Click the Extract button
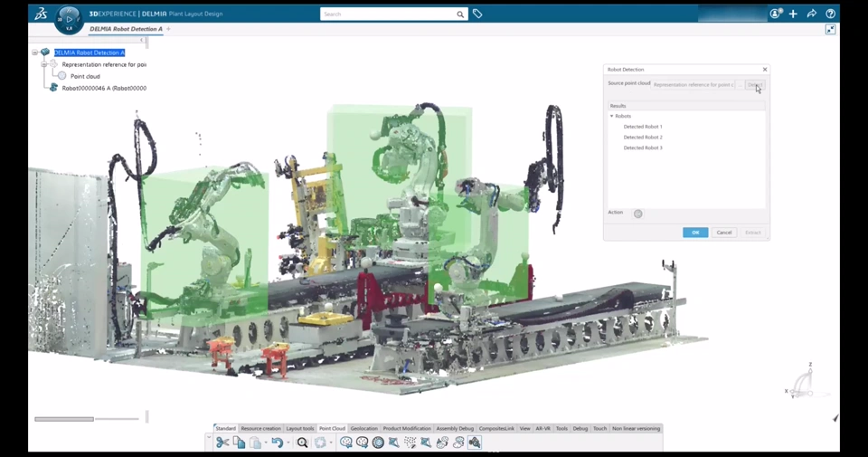This screenshot has height=457, width=868. coord(753,233)
